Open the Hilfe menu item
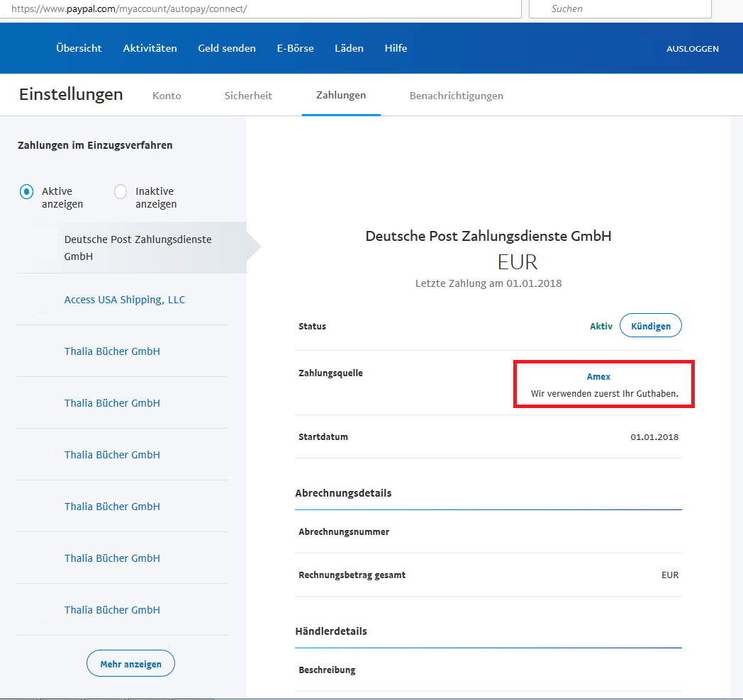The image size is (743, 700). 396,48
